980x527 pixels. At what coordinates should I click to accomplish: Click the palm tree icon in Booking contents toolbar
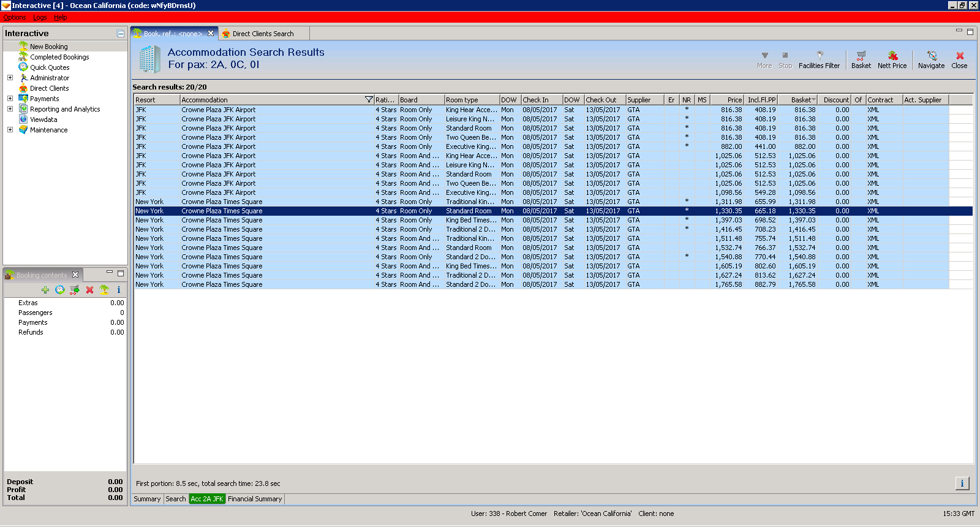point(104,290)
